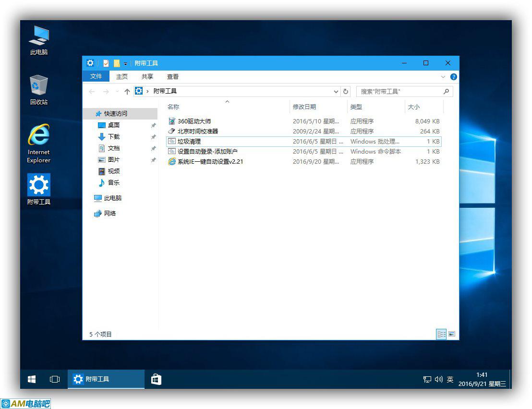The height and width of the screenshot is (409, 532).
Task: Click the 系统IE一键自动设置v2.21 icon
Action: [x=172, y=161]
